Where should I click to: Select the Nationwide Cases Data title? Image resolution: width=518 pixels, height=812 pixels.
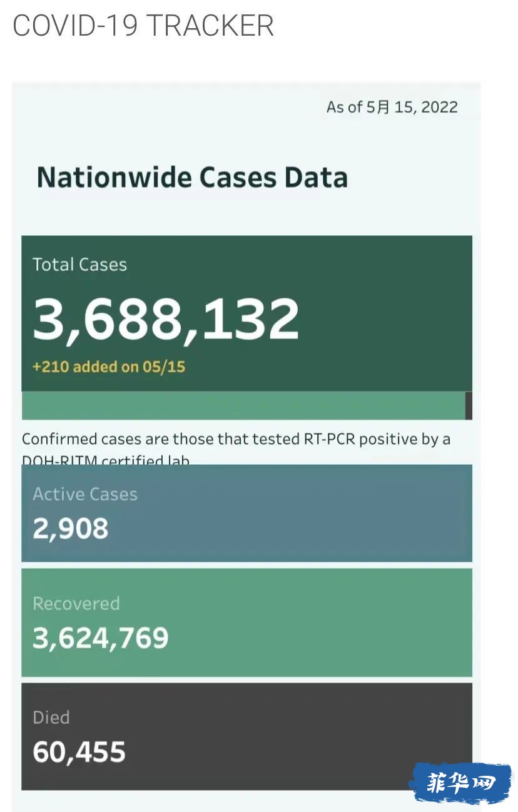(192, 177)
